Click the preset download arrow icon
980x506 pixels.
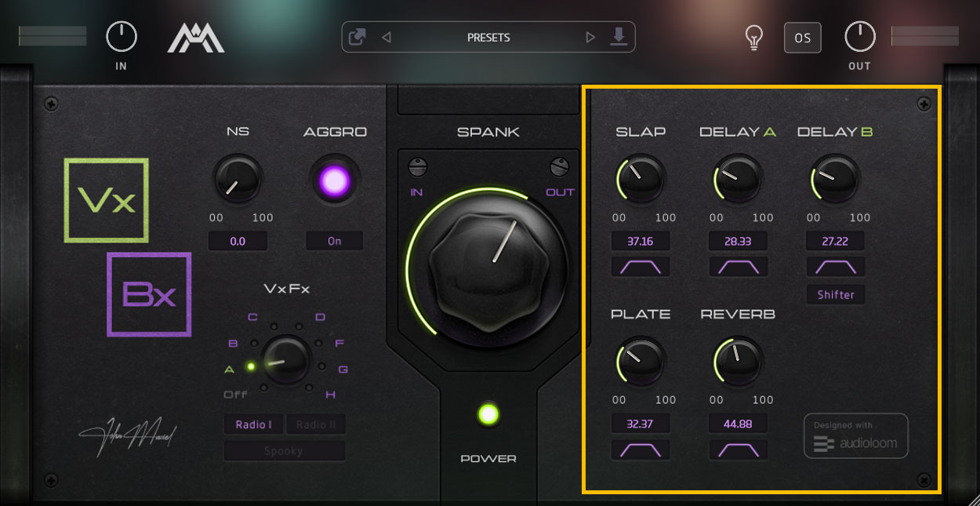coord(619,37)
